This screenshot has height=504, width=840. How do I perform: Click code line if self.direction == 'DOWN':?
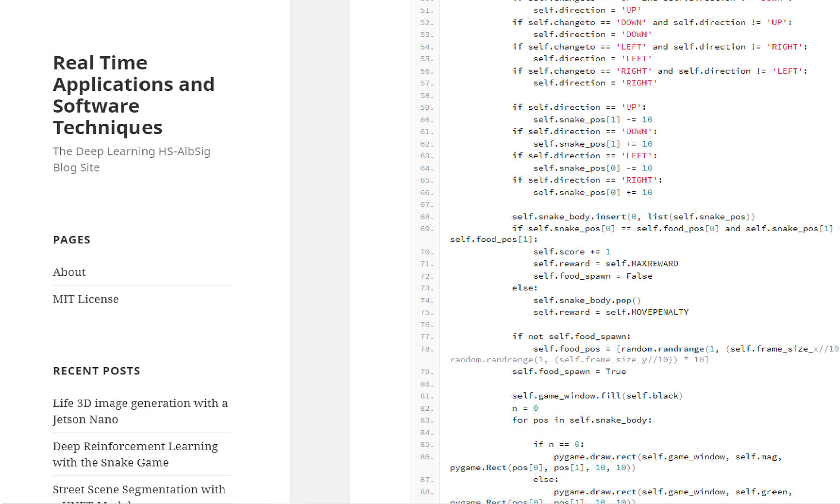click(x=584, y=132)
